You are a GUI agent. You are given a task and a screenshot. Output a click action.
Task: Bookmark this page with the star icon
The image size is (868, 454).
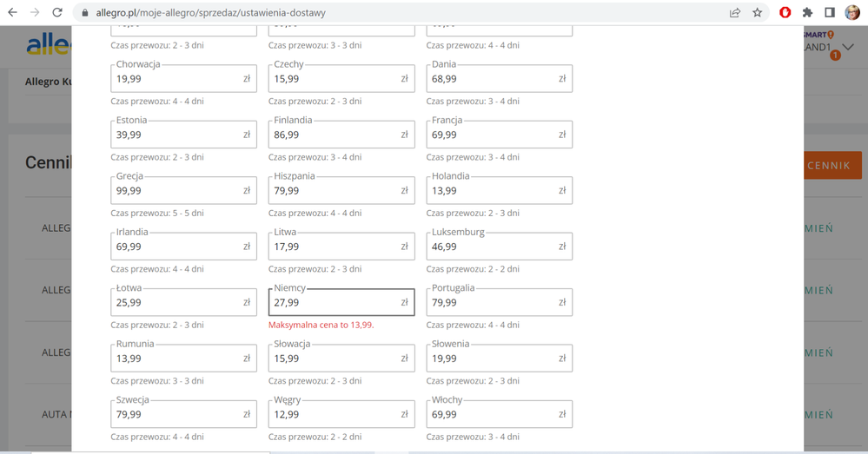(x=758, y=13)
